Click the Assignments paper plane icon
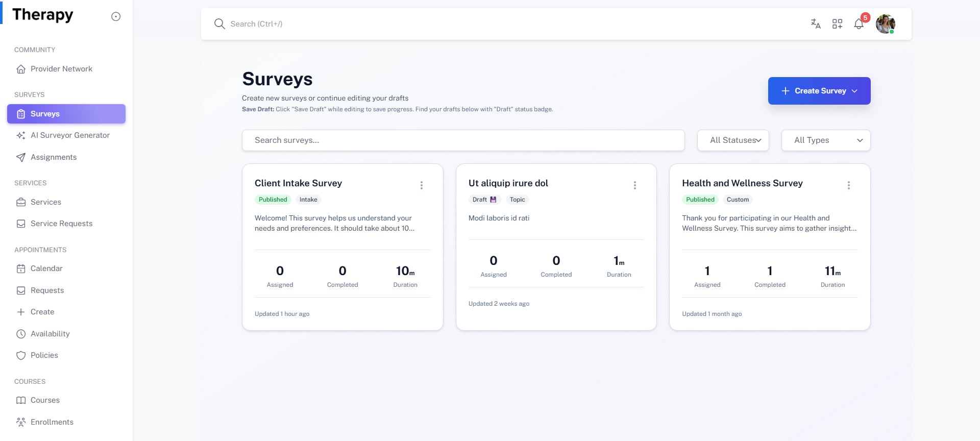The image size is (980, 441). [21, 157]
